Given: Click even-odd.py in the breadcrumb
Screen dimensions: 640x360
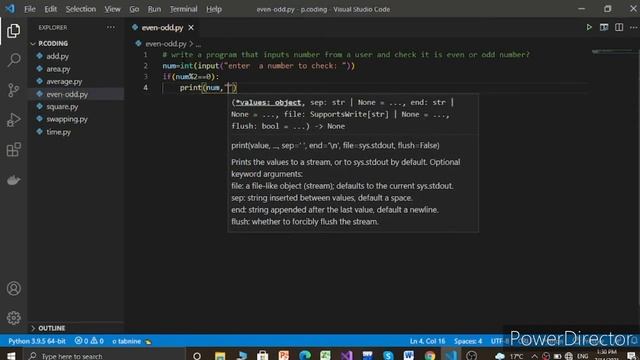Looking at the screenshot, I should [x=166, y=44].
